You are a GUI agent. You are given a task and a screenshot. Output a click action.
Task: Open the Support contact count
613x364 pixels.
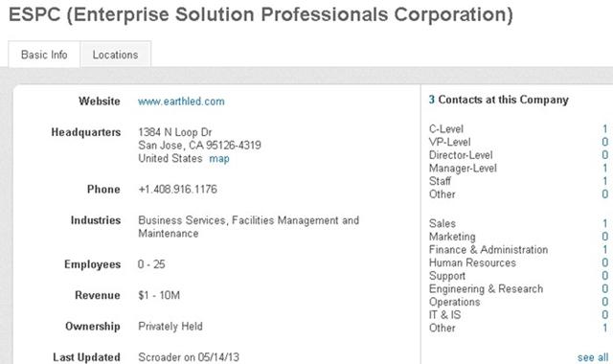[x=604, y=276]
